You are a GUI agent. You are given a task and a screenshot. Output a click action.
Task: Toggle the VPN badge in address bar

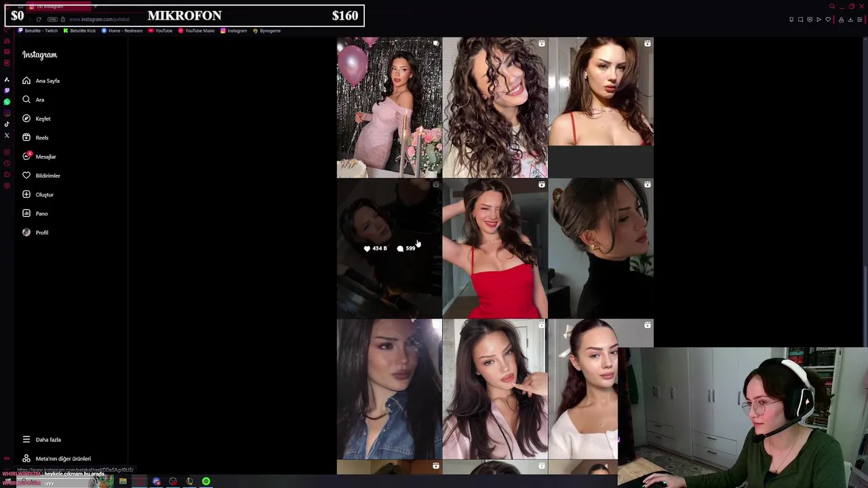[52, 20]
